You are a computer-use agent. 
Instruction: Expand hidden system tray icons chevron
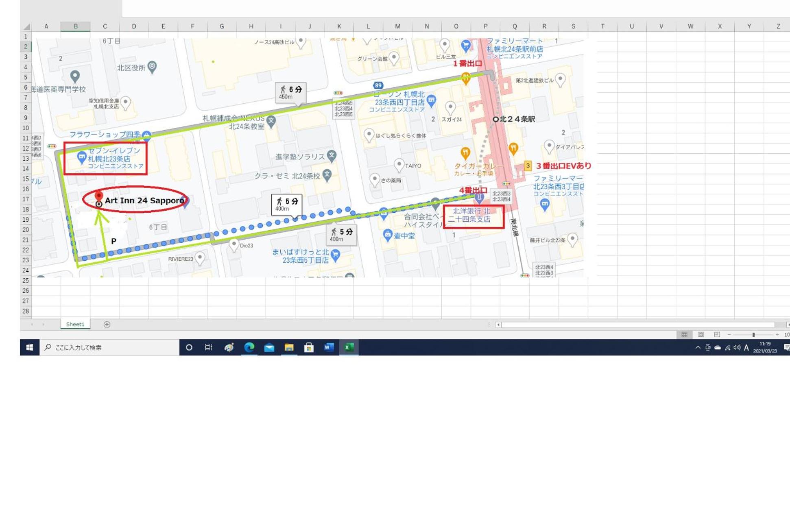coord(698,347)
